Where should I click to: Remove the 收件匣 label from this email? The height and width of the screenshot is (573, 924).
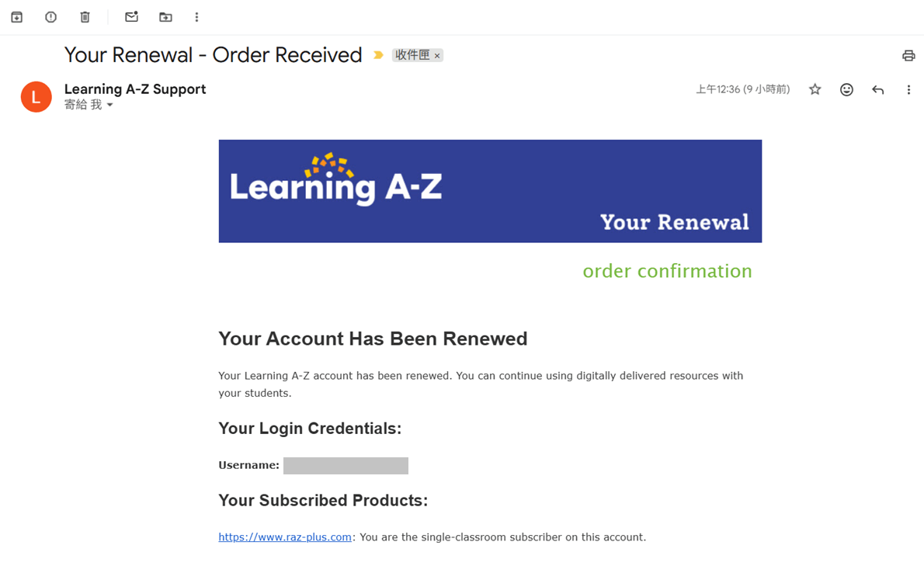[x=437, y=55]
